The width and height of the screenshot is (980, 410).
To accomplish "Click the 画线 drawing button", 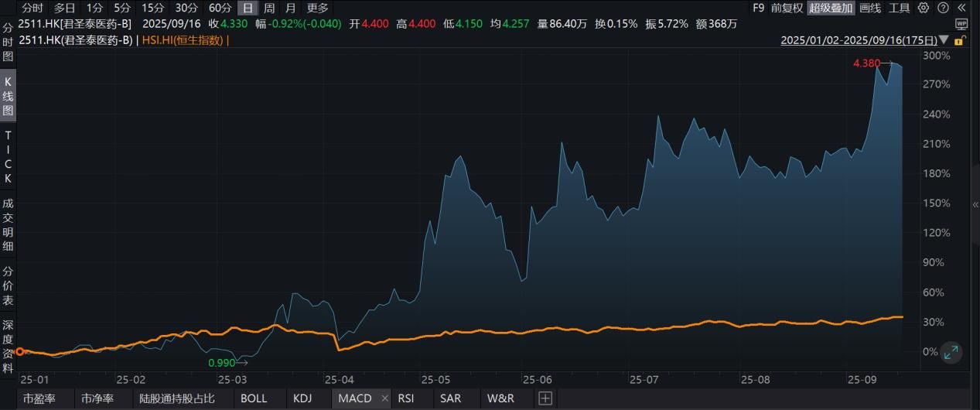I will point(870,8).
